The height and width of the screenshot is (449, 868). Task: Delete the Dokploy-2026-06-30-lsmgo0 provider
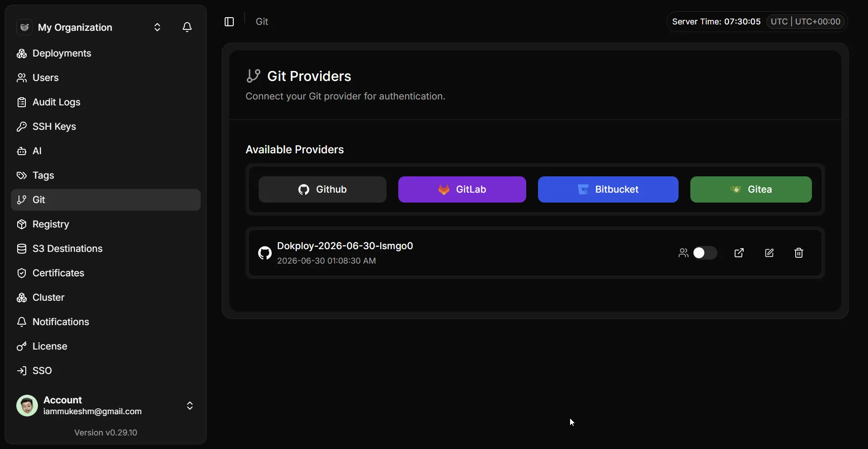(799, 253)
